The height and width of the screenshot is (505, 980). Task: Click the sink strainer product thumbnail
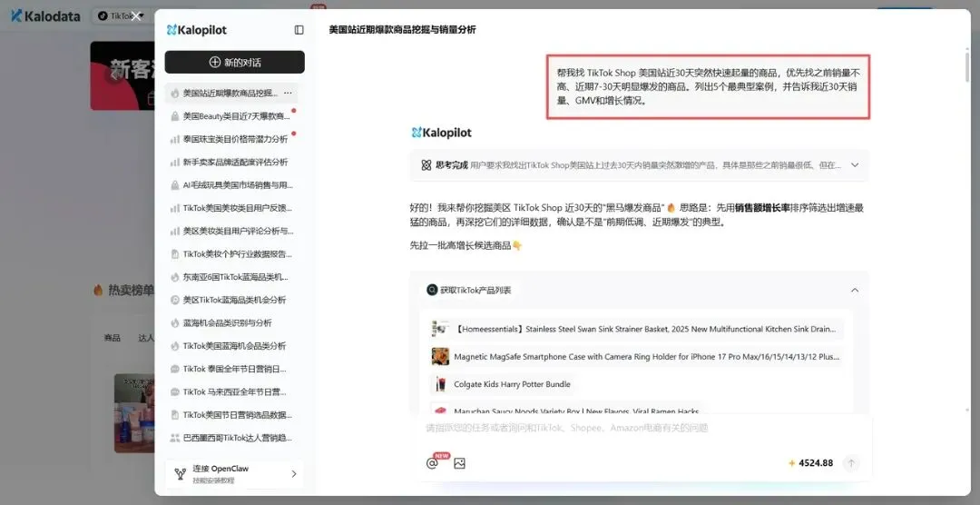coord(440,329)
